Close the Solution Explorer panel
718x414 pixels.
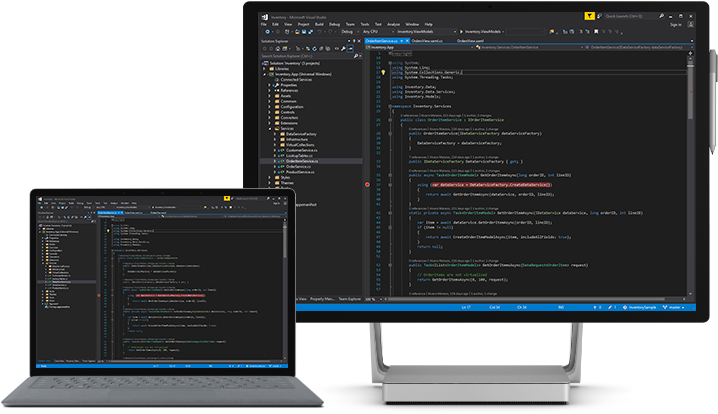pyautogui.click(x=359, y=41)
